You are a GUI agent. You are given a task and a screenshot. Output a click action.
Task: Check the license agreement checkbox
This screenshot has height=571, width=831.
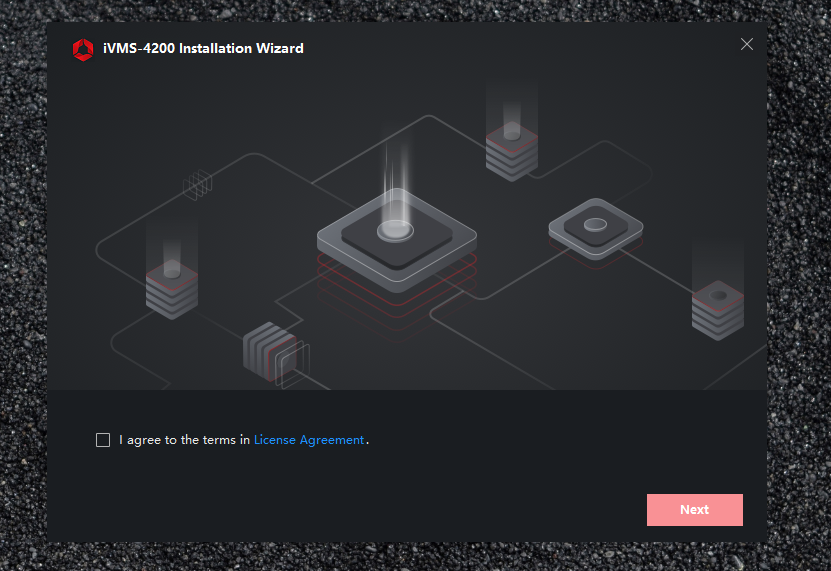103,440
